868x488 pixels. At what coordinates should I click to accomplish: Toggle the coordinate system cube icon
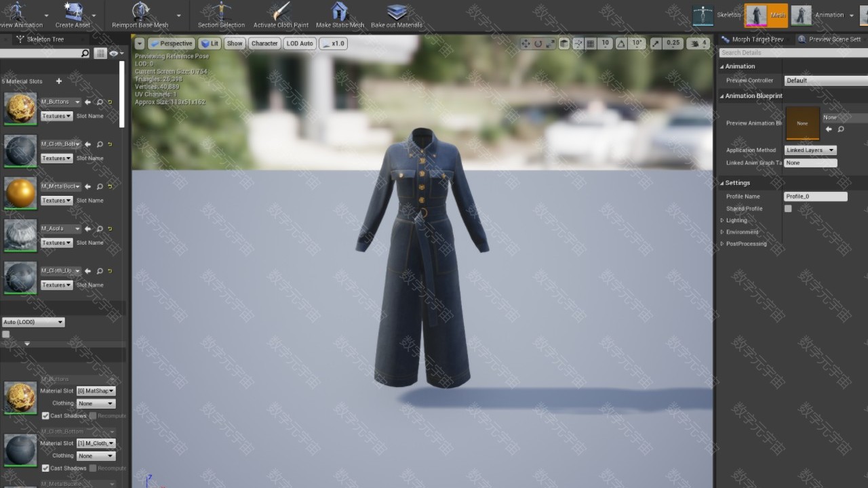pyautogui.click(x=564, y=43)
